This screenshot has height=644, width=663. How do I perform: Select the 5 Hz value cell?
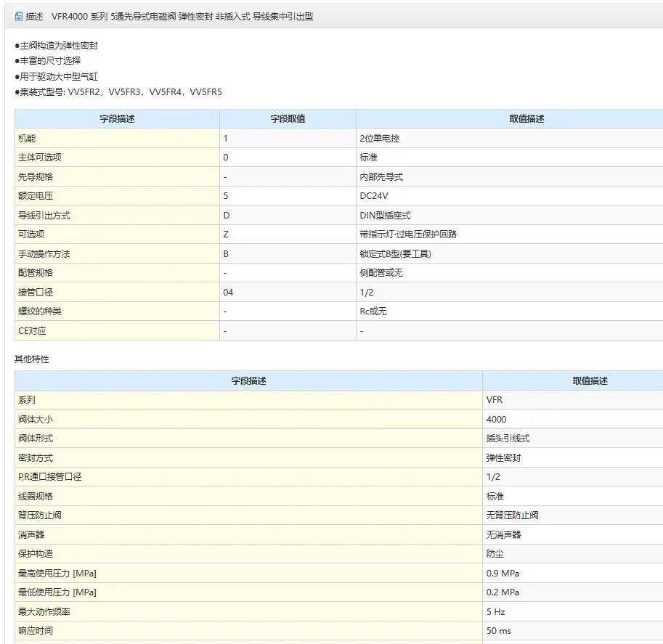click(573, 611)
